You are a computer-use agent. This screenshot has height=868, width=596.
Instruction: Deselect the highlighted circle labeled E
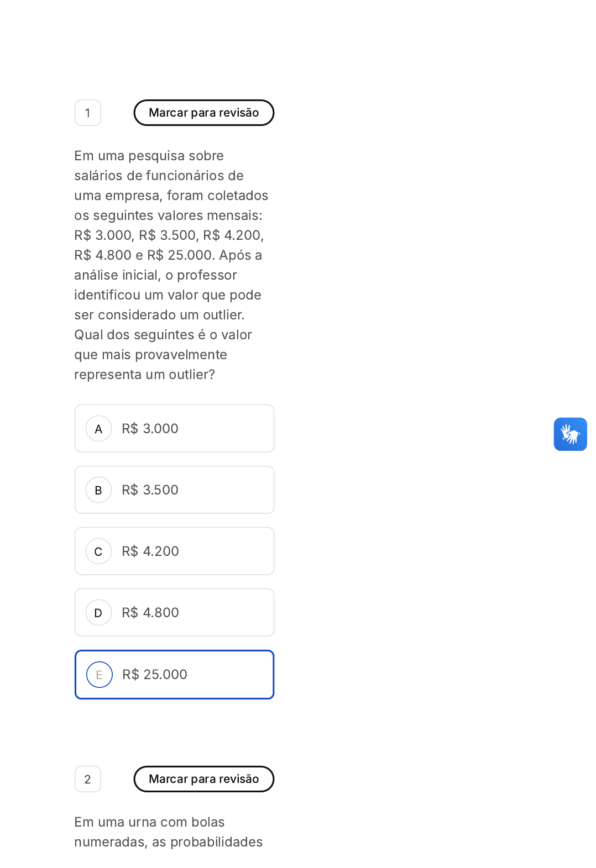pos(100,675)
